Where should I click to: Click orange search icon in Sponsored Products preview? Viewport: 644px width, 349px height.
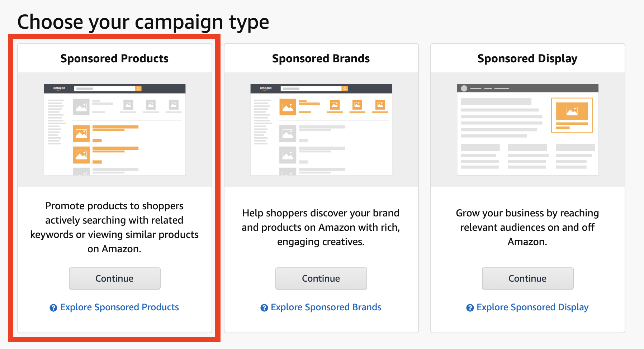(x=138, y=89)
